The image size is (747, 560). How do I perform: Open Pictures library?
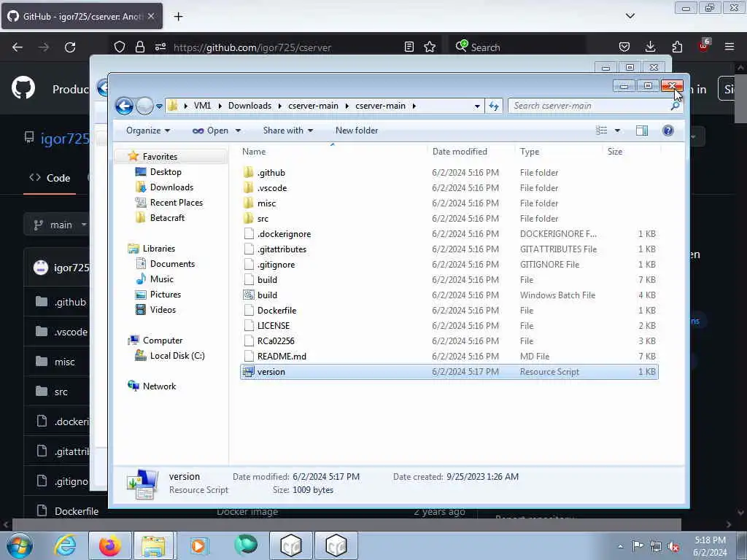click(x=166, y=295)
